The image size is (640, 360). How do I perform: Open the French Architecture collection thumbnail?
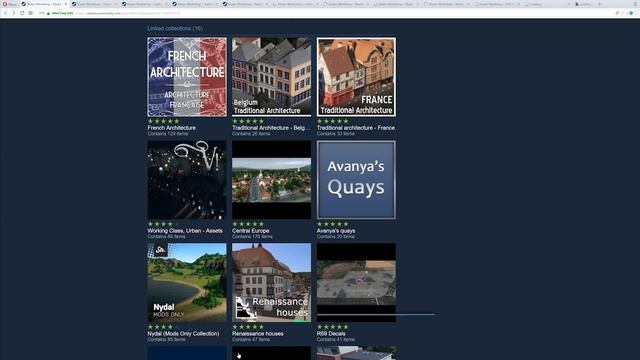[x=187, y=77]
